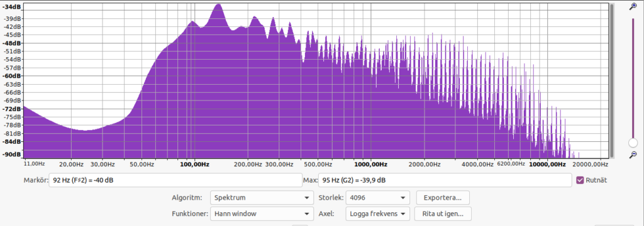Expand the Funktioner dropdown showing Hann window
Image resolution: width=644 pixels, height=226 pixels.
(x=261, y=213)
